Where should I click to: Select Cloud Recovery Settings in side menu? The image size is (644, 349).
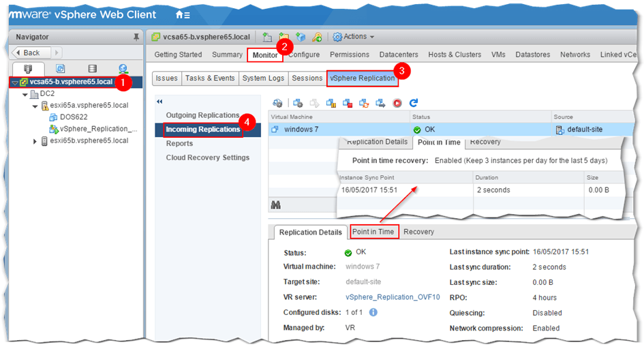click(x=207, y=157)
